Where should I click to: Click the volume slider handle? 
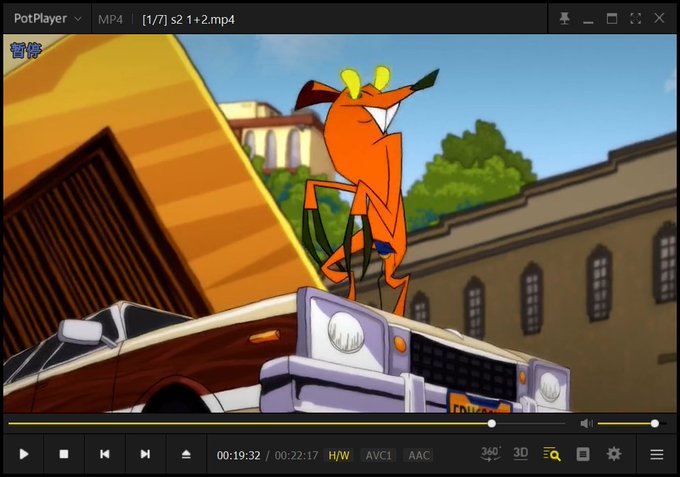(x=654, y=423)
